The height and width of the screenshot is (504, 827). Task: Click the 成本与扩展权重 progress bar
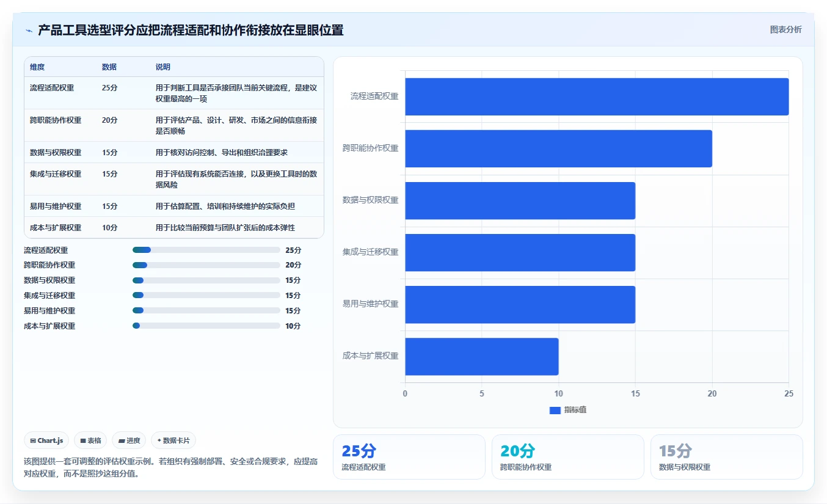click(206, 326)
